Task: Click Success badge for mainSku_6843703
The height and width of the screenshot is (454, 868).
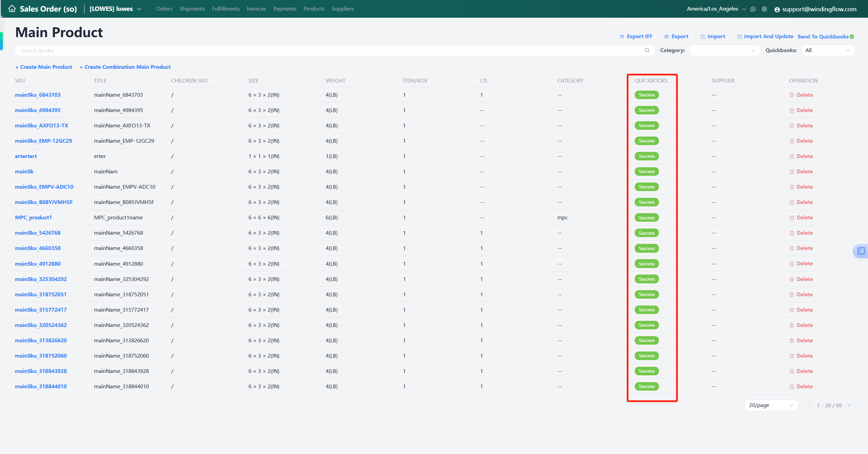Action: click(x=647, y=95)
